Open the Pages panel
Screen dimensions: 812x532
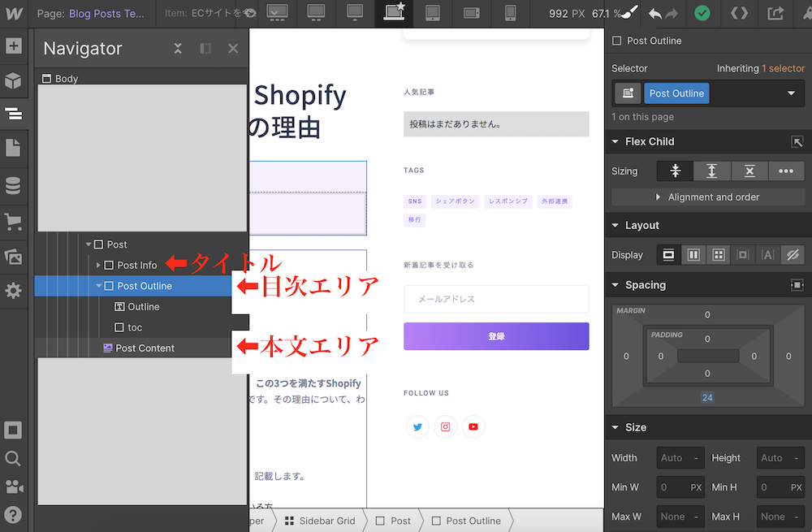click(x=14, y=148)
